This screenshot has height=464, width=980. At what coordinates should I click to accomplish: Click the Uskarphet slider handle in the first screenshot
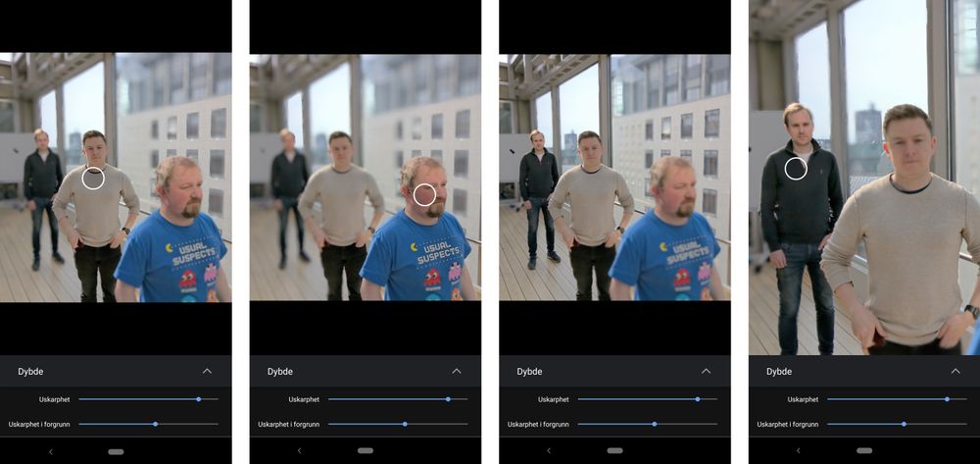coord(199,399)
